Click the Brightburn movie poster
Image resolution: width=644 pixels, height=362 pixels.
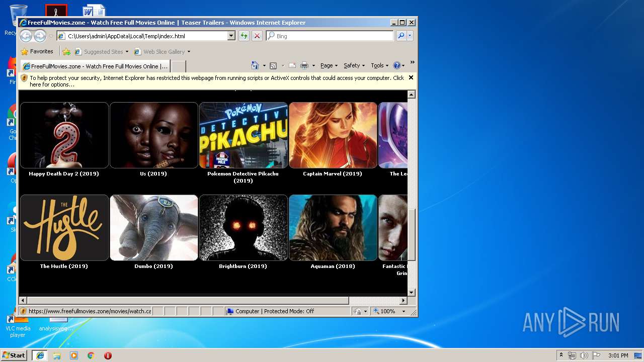click(244, 228)
